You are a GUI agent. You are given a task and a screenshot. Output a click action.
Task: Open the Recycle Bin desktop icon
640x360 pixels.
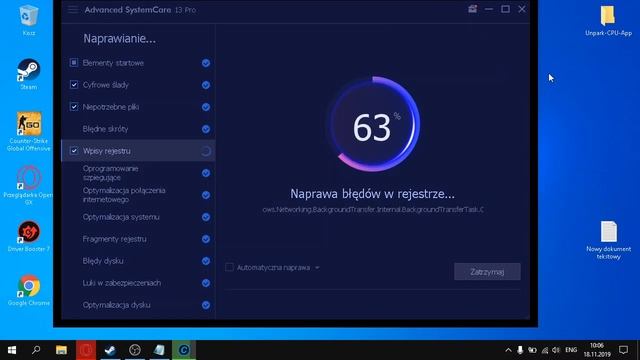click(x=29, y=20)
